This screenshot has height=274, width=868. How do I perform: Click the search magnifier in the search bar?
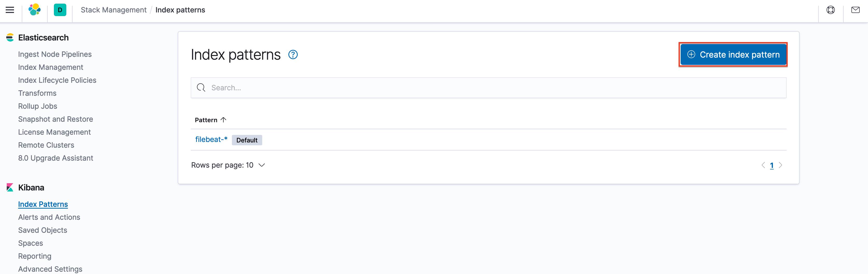201,87
